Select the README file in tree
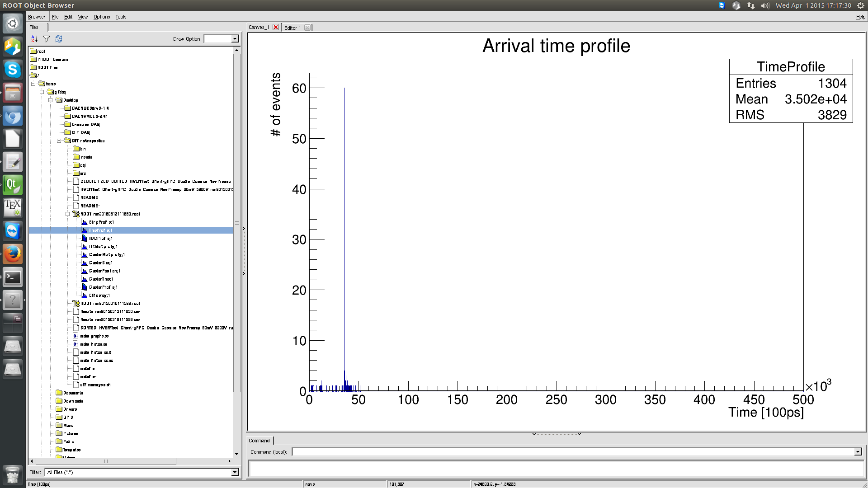This screenshot has height=488, width=868. (89, 198)
